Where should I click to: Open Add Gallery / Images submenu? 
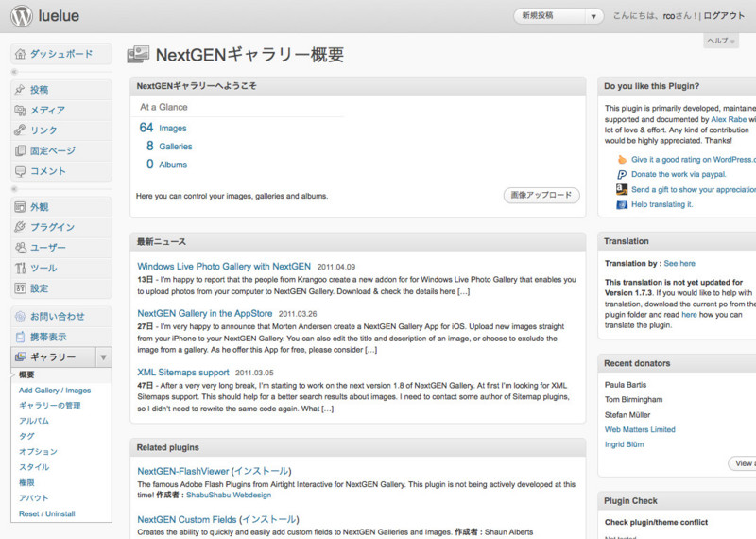click(x=55, y=391)
